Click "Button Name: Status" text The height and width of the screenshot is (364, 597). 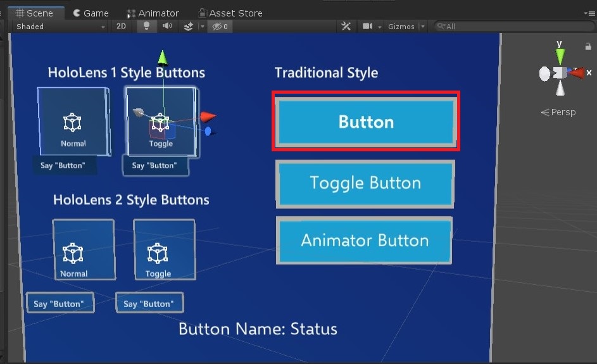258,329
